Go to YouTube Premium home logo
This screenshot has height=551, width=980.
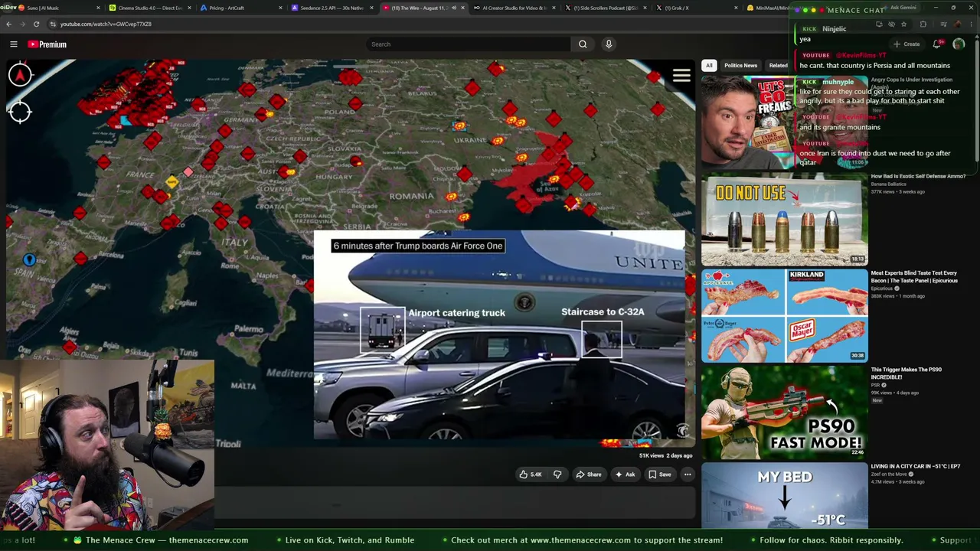click(x=47, y=44)
